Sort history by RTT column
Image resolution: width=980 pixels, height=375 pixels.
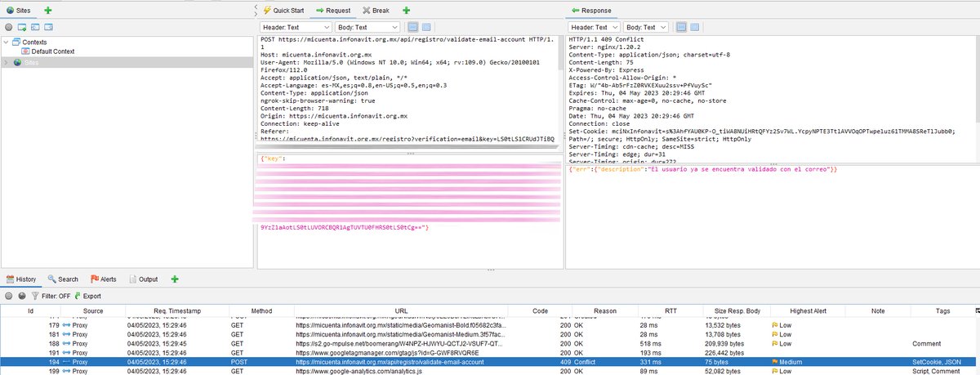[670, 311]
